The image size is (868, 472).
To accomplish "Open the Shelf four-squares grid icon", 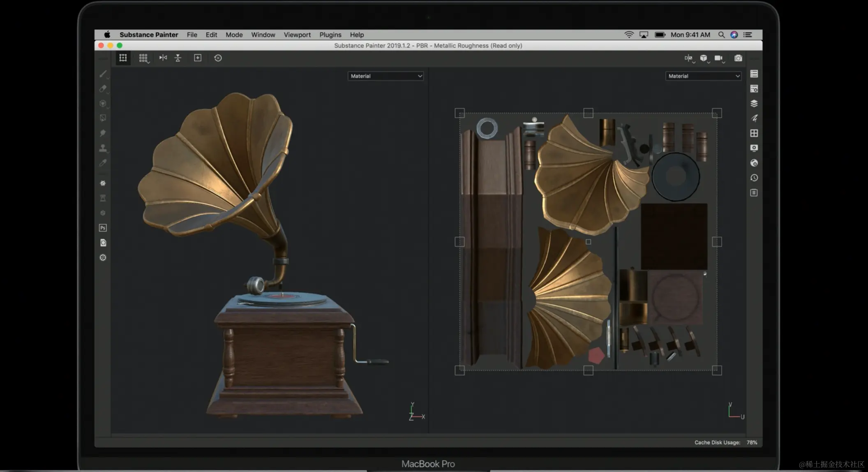I will [754, 133].
